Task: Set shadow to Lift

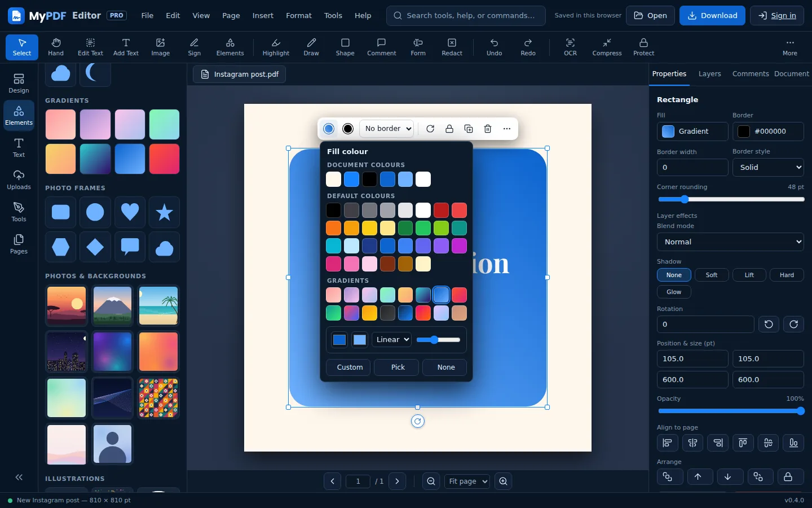Action: [x=749, y=275]
